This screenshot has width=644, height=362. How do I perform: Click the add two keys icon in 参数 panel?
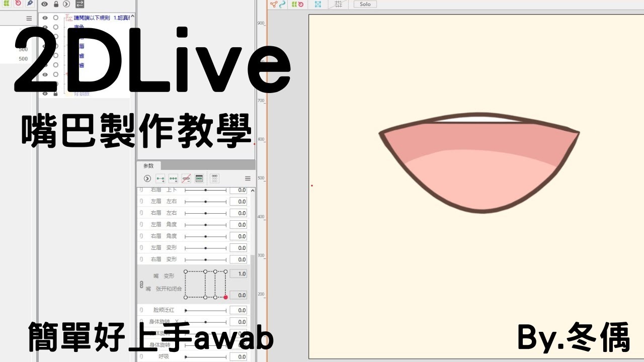point(160,178)
